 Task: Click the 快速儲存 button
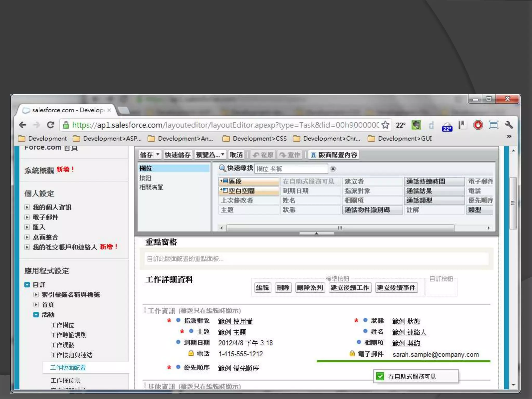(x=178, y=155)
